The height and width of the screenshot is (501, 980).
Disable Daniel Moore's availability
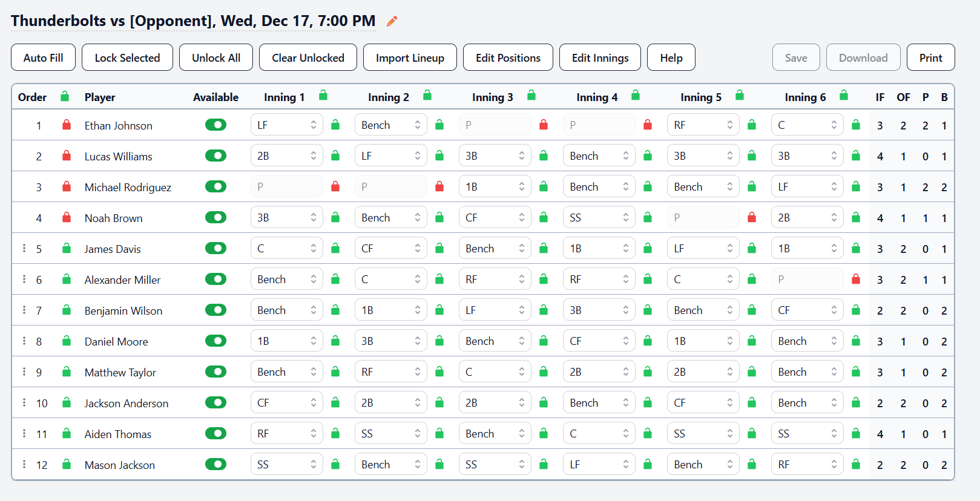point(215,341)
